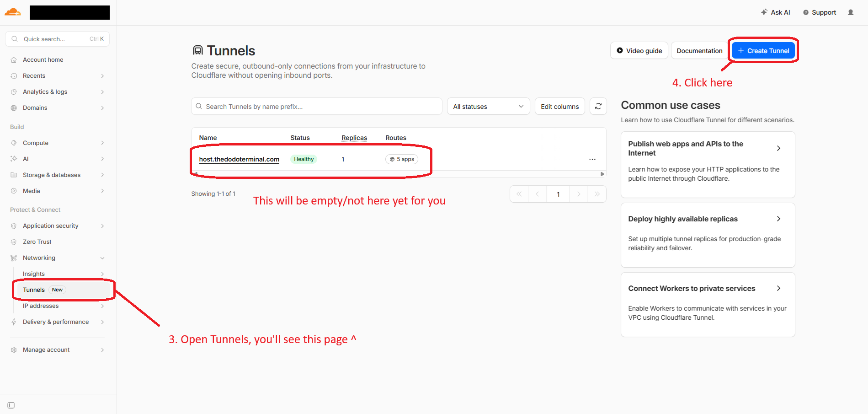
Task: Click the Healthy status badge
Action: 304,159
